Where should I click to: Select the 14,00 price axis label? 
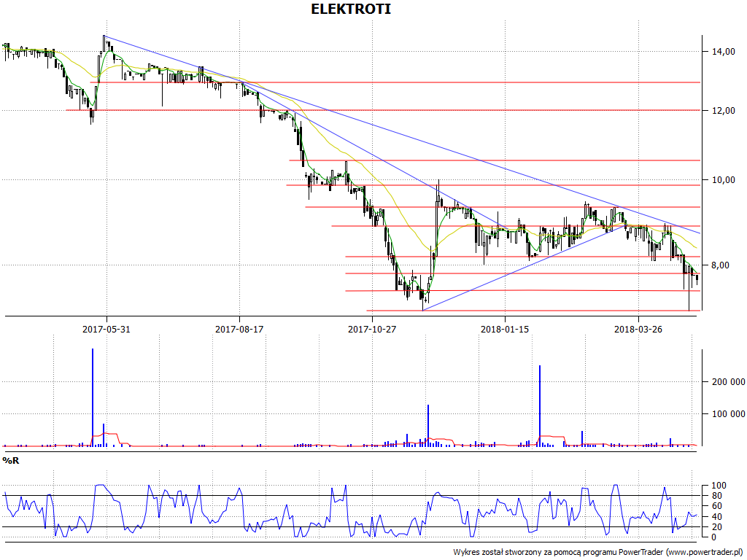723,52
